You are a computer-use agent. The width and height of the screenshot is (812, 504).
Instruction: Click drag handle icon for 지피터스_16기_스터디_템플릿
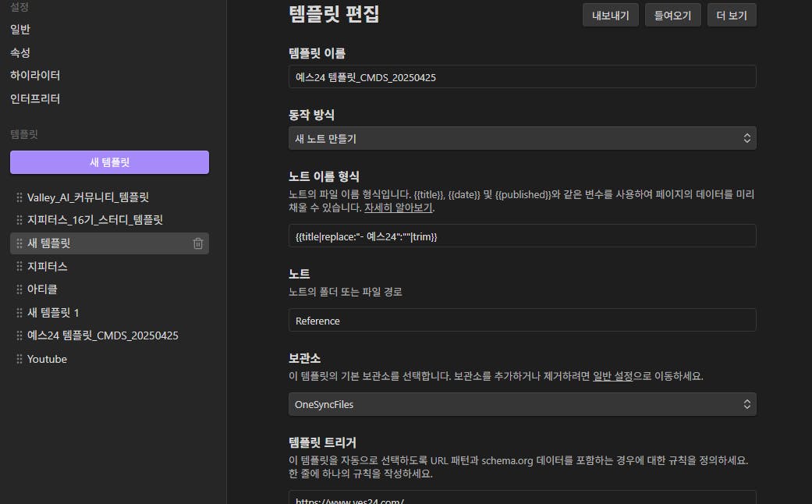point(20,220)
